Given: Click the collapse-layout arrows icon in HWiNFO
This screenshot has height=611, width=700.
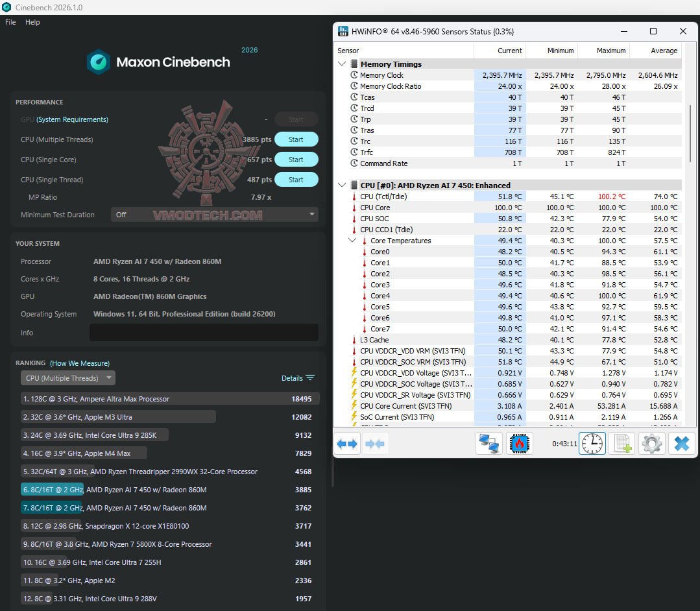Looking at the screenshot, I should (x=374, y=444).
